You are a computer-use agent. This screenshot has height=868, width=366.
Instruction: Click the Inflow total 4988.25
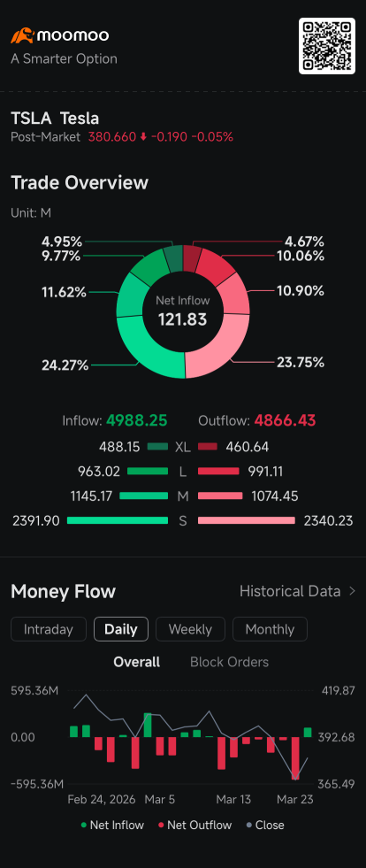click(x=136, y=420)
